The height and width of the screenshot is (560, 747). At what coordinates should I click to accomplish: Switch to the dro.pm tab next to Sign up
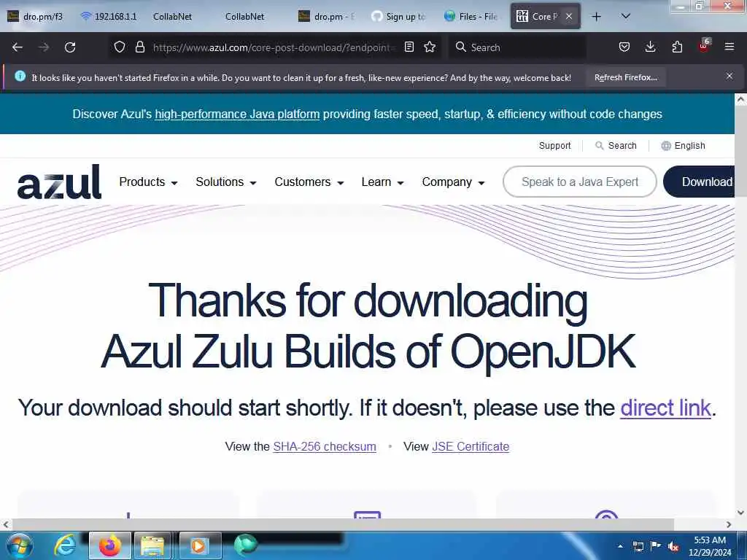pos(327,17)
